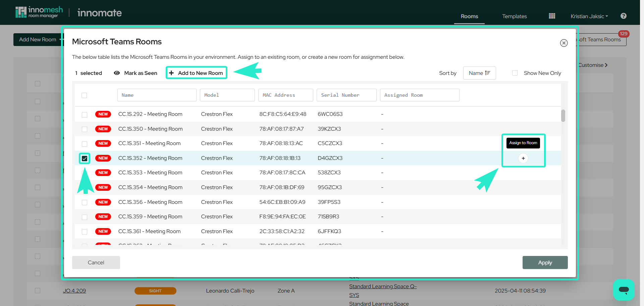
Task: Click the NEW badge for CC.IS.353
Action: coord(103,173)
